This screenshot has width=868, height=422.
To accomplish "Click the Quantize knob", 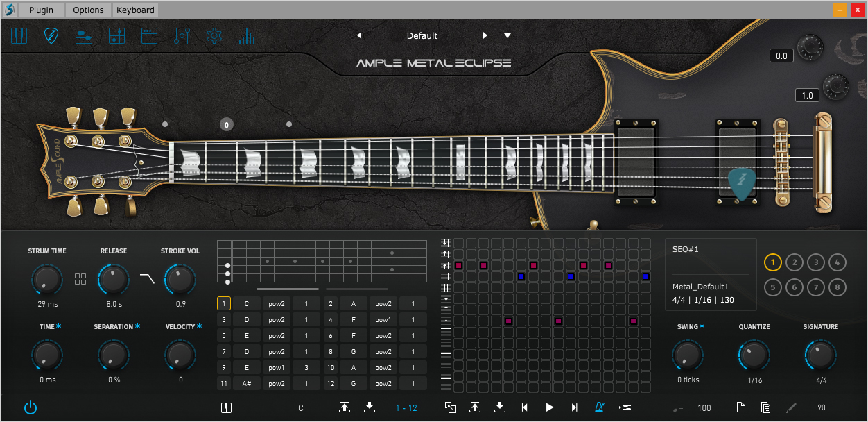I will click(754, 355).
